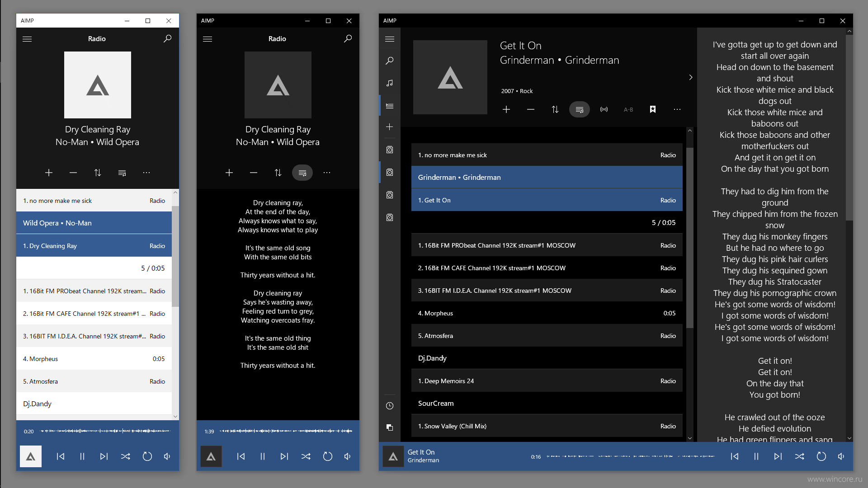Viewport: 868px width, 488px height.
Task: Select first playlist speaker icon in sidebar
Action: pyautogui.click(x=390, y=150)
